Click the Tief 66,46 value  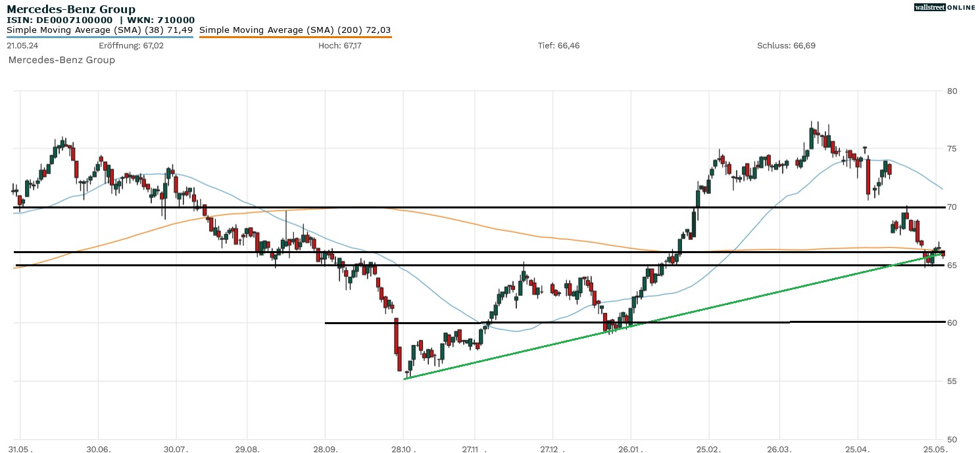(558, 45)
